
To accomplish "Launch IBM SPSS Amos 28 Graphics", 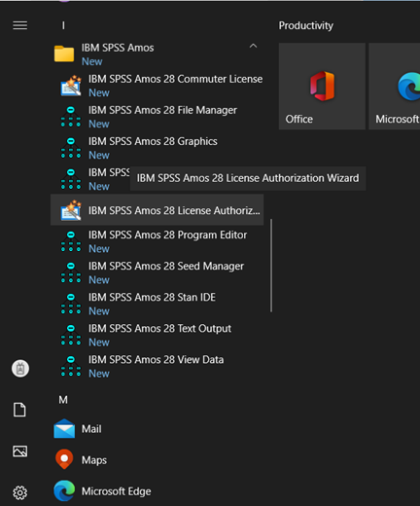I will pos(153,141).
